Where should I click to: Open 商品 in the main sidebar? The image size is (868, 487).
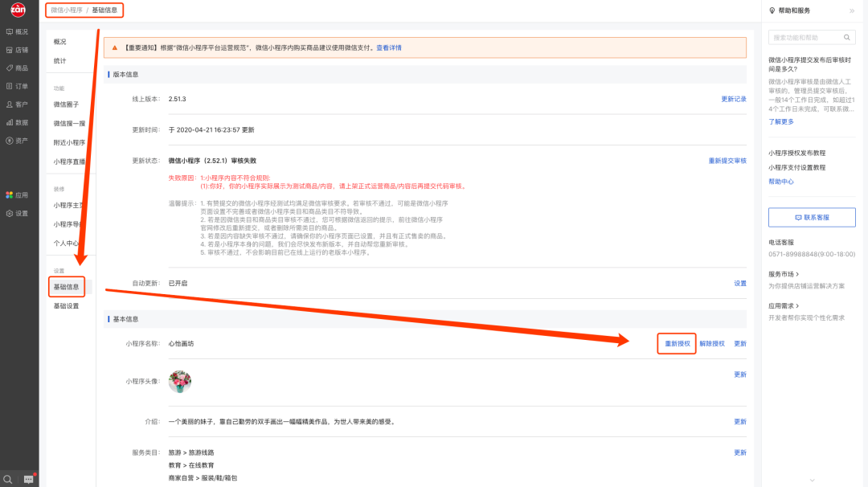click(17, 68)
